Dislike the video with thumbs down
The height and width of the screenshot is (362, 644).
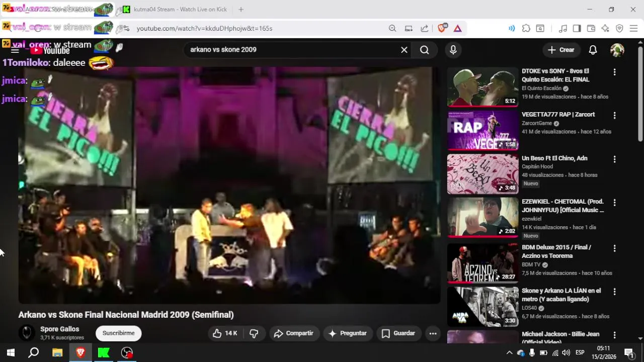pos(254,333)
